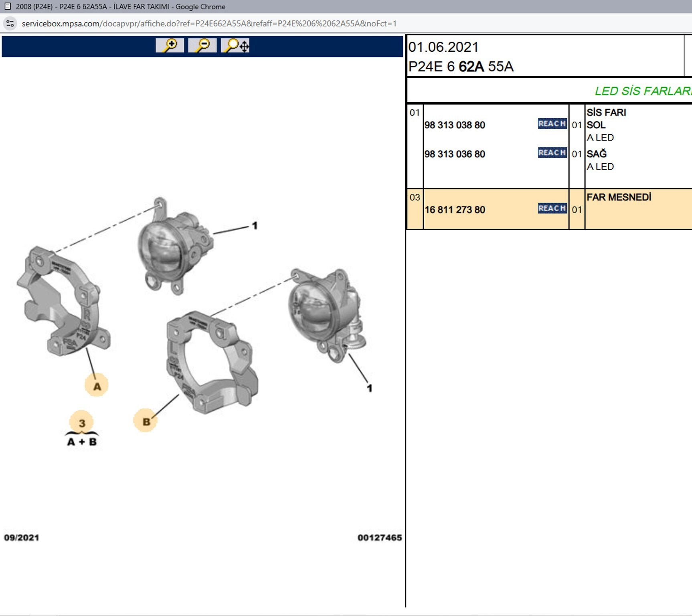Click the magnifier with move arrows icon

pyautogui.click(x=235, y=45)
